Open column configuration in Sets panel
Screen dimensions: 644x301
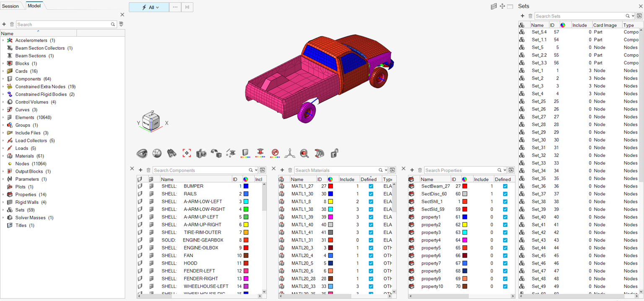tap(639, 16)
